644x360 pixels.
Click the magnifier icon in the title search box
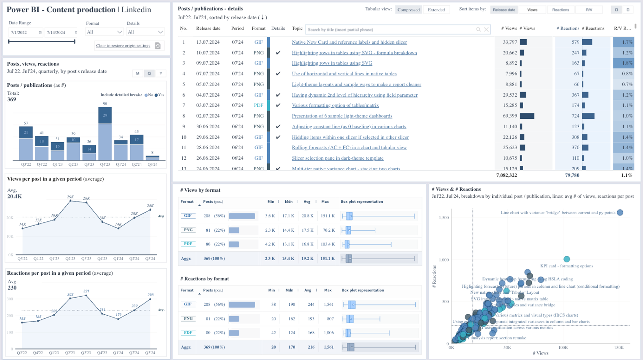click(x=478, y=29)
